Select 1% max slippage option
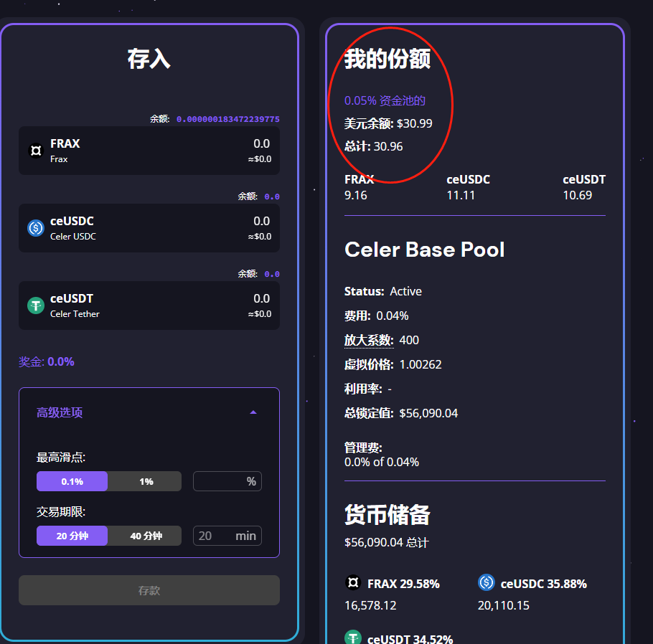Screen dimensions: 653x644 pyautogui.click(x=146, y=481)
